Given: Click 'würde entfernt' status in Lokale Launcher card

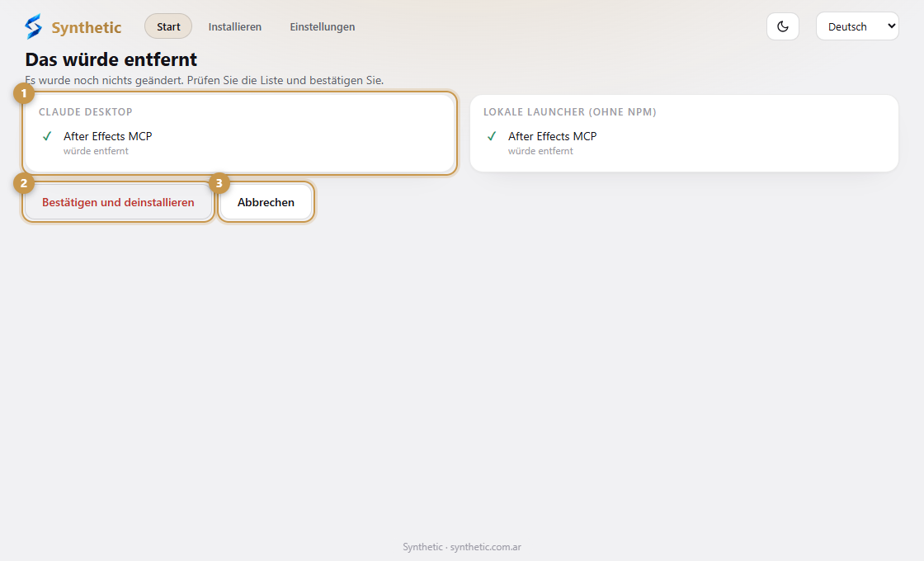Looking at the screenshot, I should point(541,151).
